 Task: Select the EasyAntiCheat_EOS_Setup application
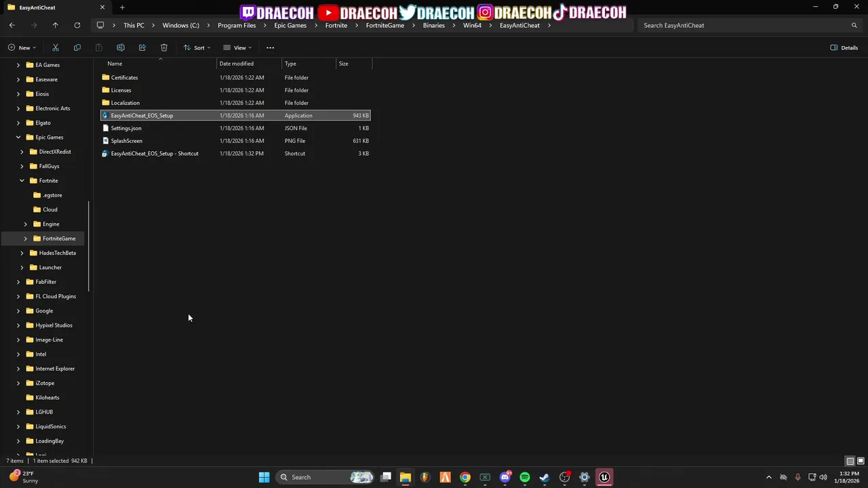[235, 115]
